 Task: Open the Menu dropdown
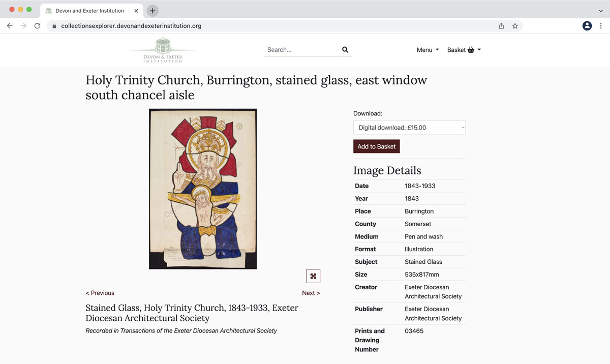(x=428, y=50)
